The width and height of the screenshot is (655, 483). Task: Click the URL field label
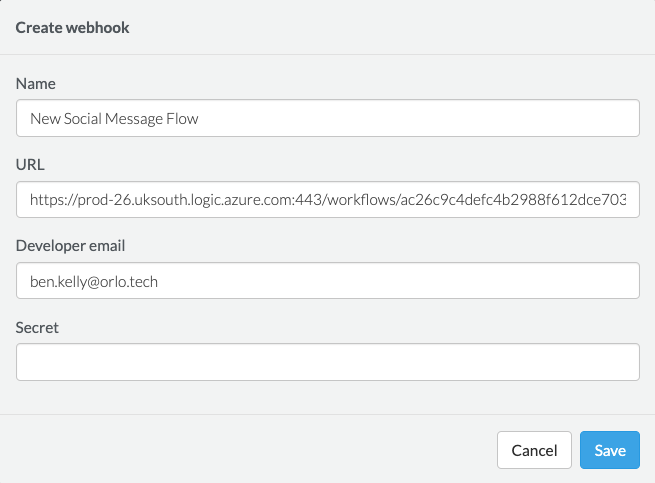click(x=30, y=165)
